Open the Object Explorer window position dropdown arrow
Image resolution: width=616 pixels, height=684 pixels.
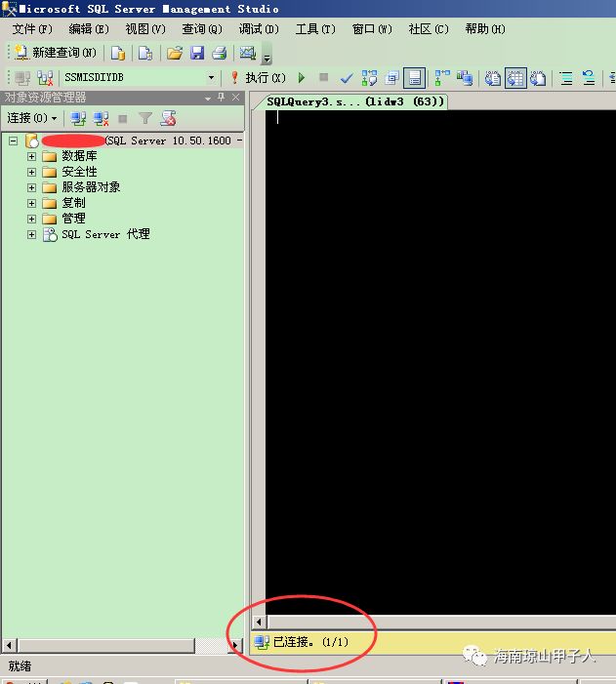(208, 99)
